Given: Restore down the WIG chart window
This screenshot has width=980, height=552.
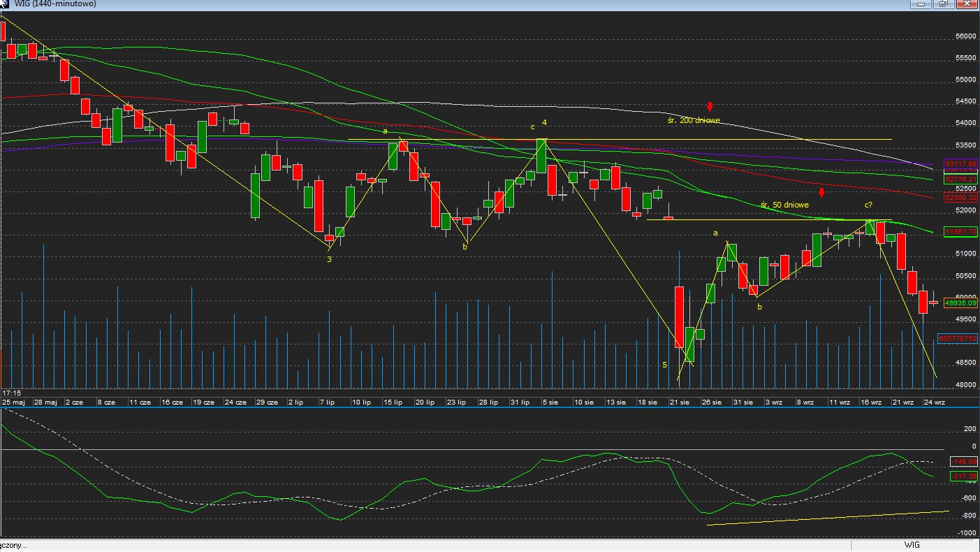Looking at the screenshot, I should tap(943, 4).
